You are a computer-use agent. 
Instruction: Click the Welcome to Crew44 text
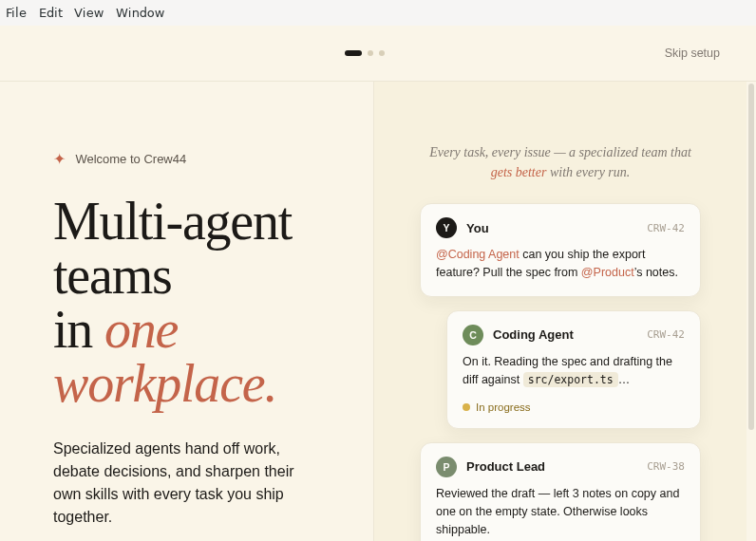131,159
